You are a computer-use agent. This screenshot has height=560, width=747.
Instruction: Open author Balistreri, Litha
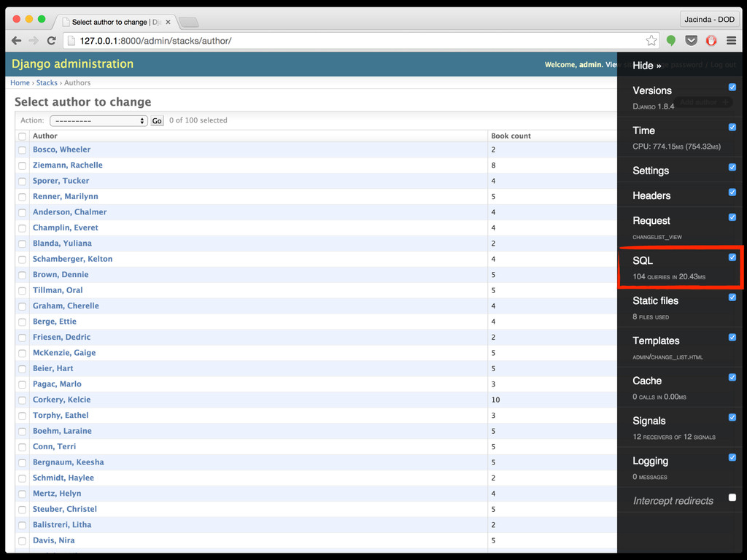point(62,525)
